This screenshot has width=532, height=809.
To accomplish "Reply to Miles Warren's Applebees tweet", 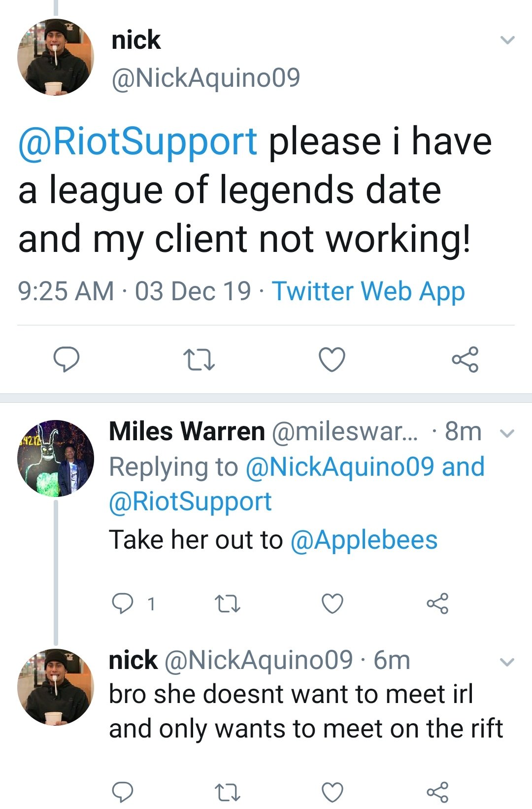I will coord(122,603).
